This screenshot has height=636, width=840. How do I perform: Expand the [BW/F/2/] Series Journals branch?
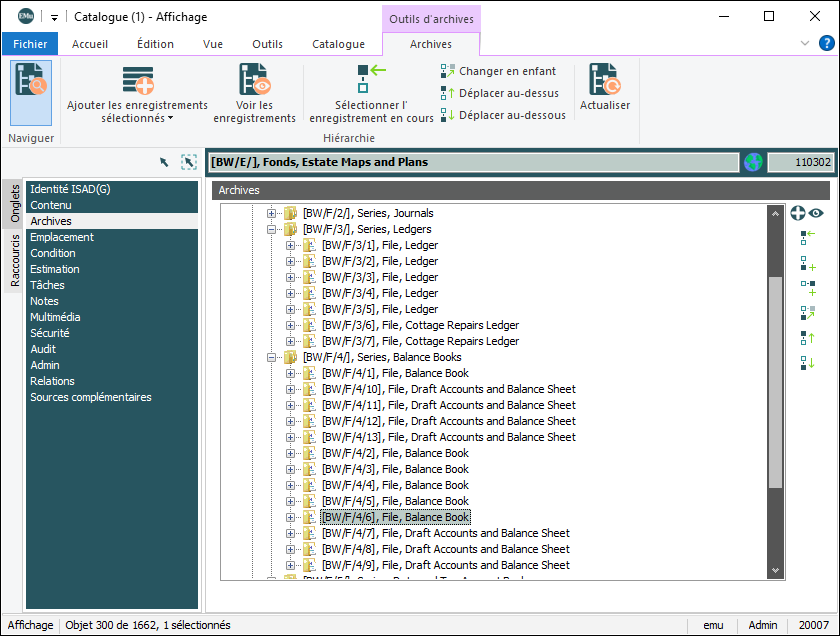tap(271, 213)
